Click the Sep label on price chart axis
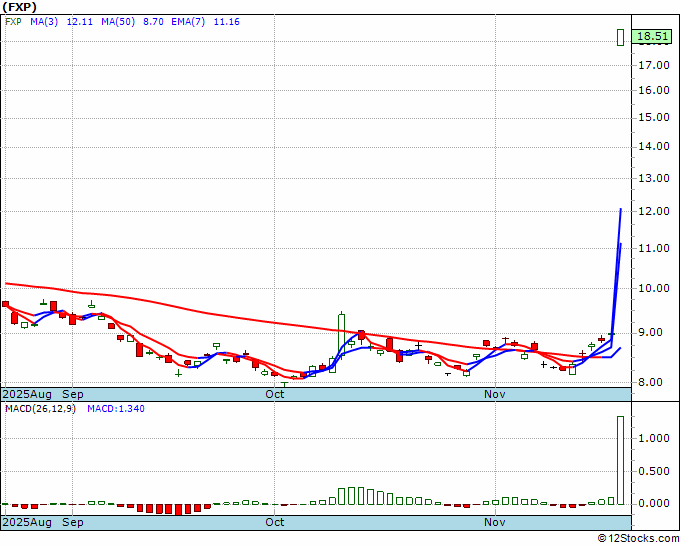Viewport: 680px width, 546px height. tap(73, 395)
